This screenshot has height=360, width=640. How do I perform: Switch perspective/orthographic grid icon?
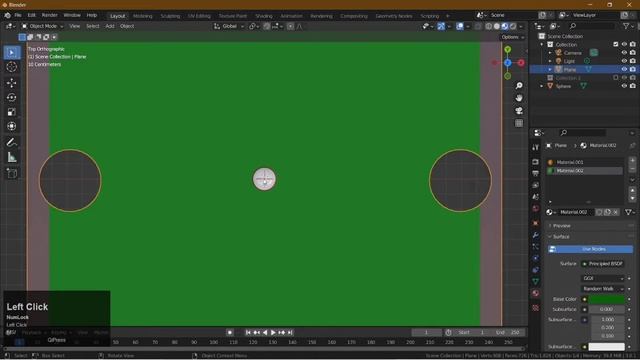click(x=519, y=123)
